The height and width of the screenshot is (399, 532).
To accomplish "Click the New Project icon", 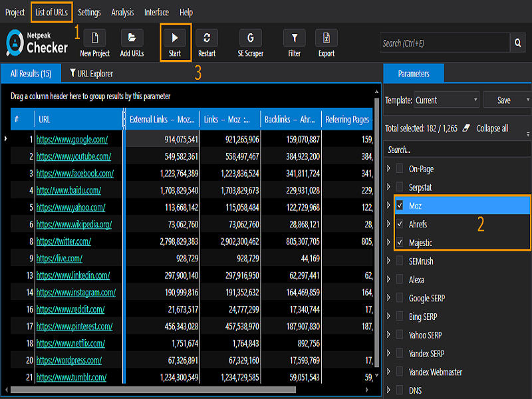I will pyautogui.click(x=94, y=38).
